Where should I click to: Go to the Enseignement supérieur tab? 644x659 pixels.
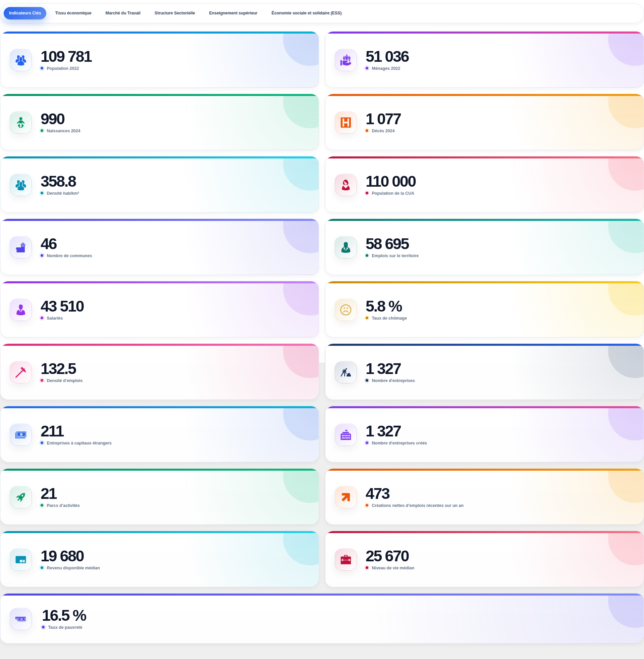click(x=233, y=13)
